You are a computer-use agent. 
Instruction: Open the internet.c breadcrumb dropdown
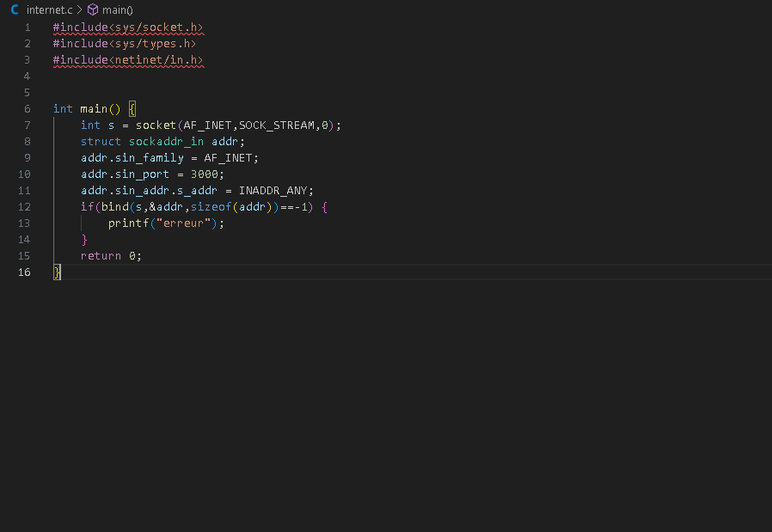49,10
